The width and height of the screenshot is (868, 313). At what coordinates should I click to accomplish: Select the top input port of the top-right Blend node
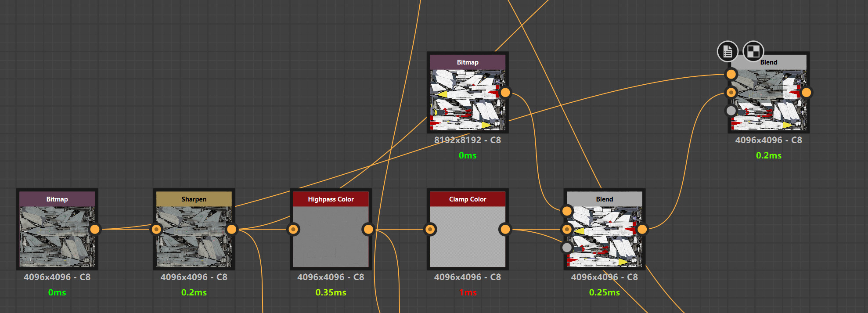click(x=731, y=74)
